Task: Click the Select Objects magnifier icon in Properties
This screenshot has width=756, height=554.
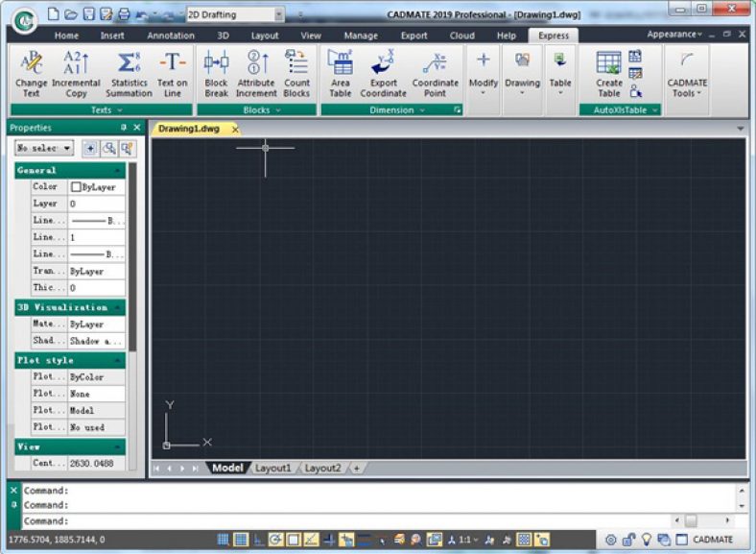Action: click(x=109, y=148)
